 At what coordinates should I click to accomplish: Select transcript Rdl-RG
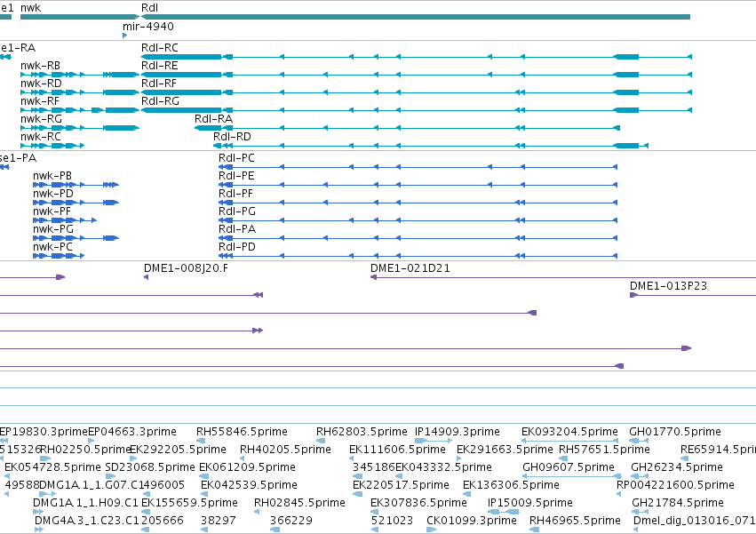[160, 101]
